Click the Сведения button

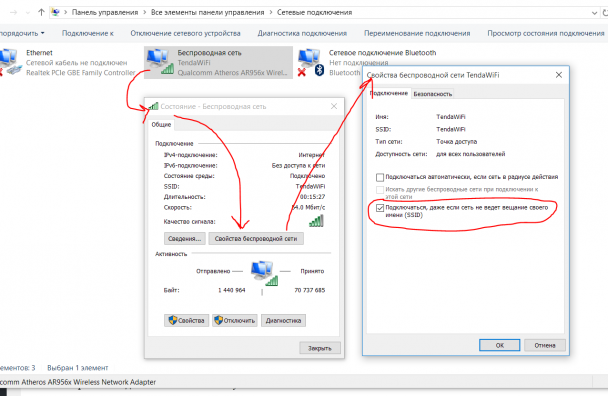pos(185,239)
